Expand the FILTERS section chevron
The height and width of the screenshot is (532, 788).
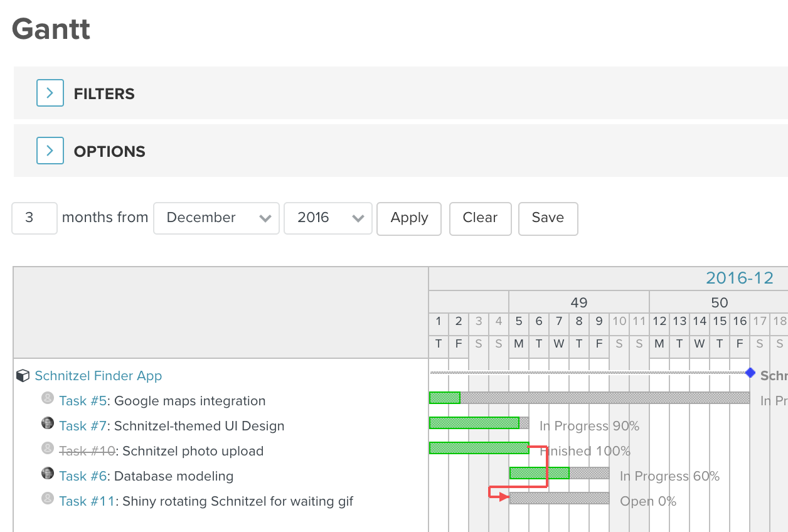(50, 93)
